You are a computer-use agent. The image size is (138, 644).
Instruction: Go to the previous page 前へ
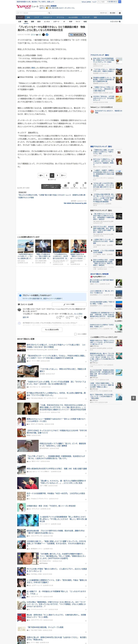41,175
